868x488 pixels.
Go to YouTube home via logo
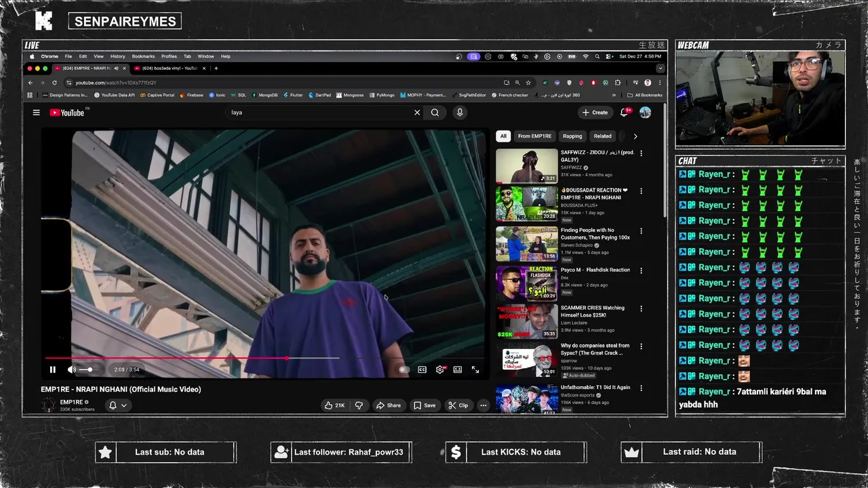click(67, 113)
